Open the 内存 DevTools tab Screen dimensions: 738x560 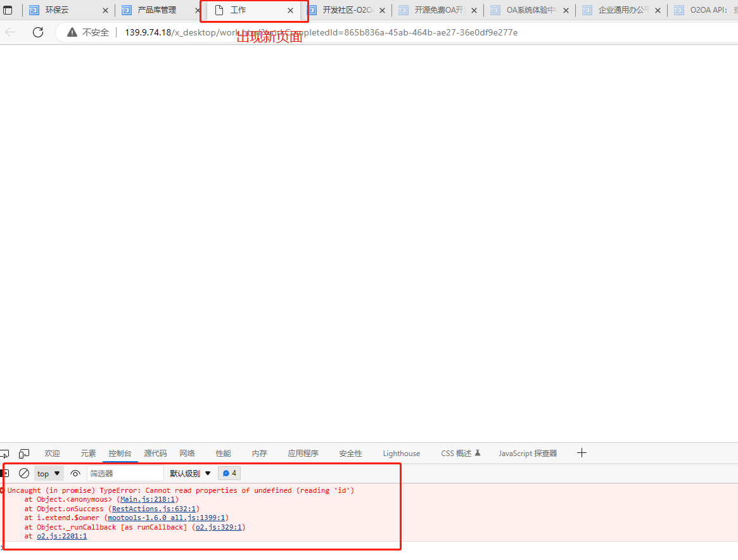click(259, 453)
